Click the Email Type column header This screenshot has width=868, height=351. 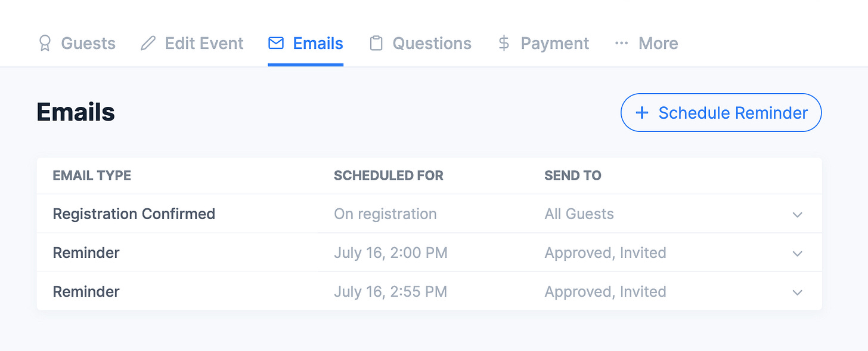(92, 176)
